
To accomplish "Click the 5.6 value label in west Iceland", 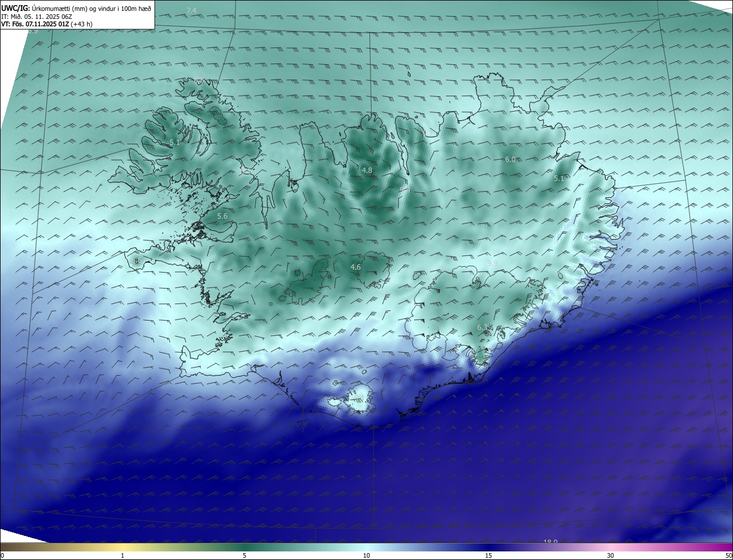I will point(223,216).
